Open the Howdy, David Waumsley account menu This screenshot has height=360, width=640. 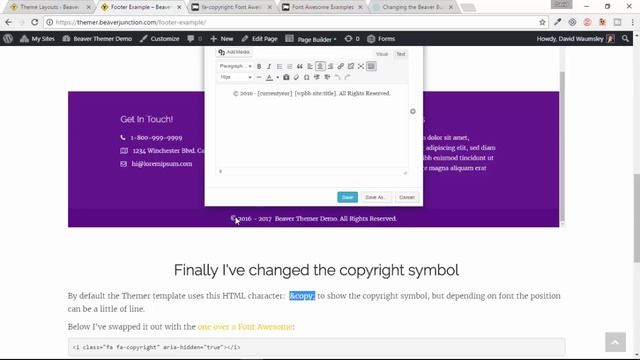point(576,39)
